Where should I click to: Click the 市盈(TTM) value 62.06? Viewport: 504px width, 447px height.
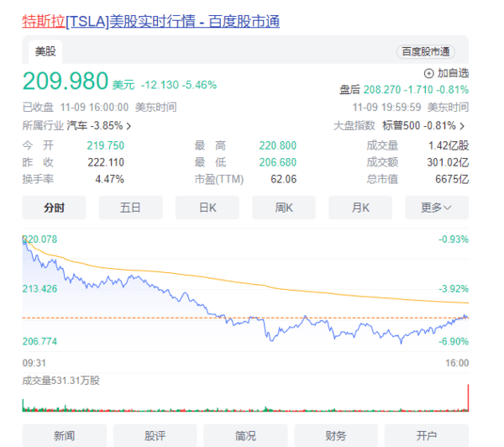pos(284,179)
